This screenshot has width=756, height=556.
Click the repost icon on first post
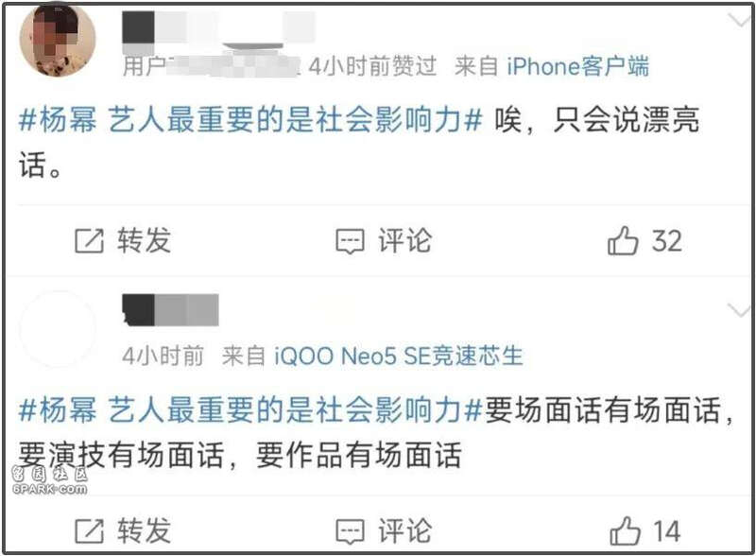coord(89,240)
